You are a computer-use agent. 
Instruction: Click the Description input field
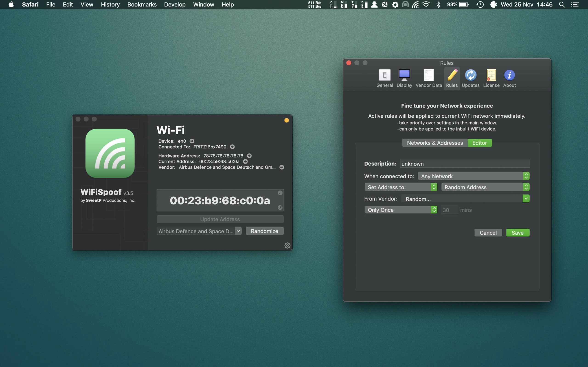click(464, 163)
